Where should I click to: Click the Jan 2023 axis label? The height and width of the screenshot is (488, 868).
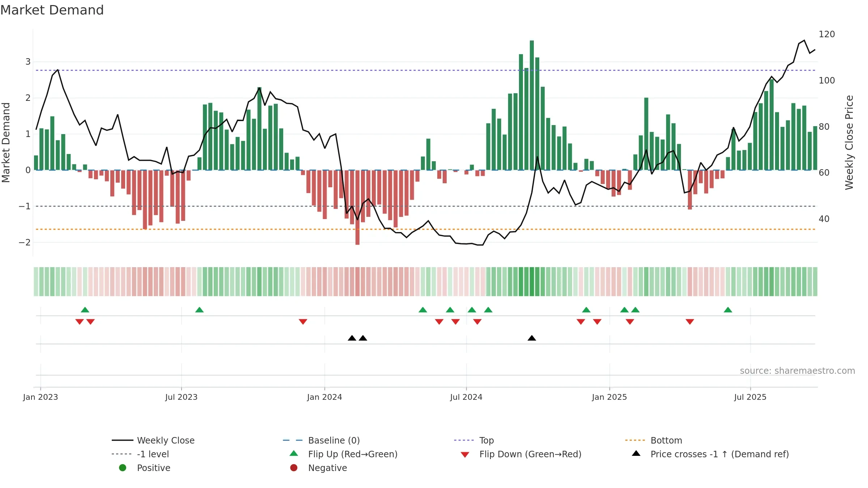click(41, 397)
